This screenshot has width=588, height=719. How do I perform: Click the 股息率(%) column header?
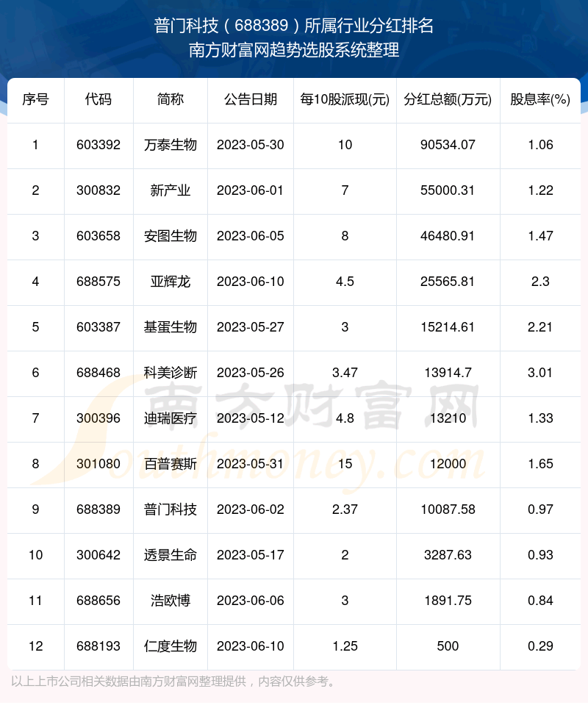(x=540, y=99)
